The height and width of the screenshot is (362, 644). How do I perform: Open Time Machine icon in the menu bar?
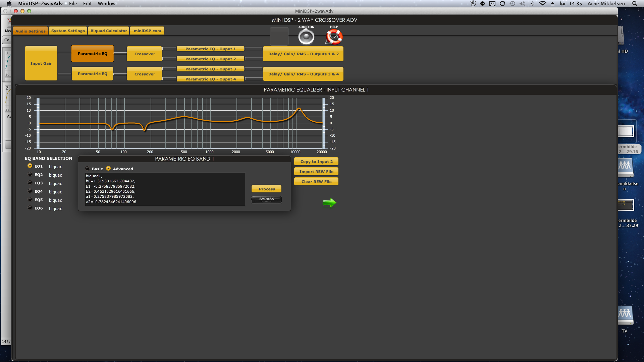click(513, 4)
